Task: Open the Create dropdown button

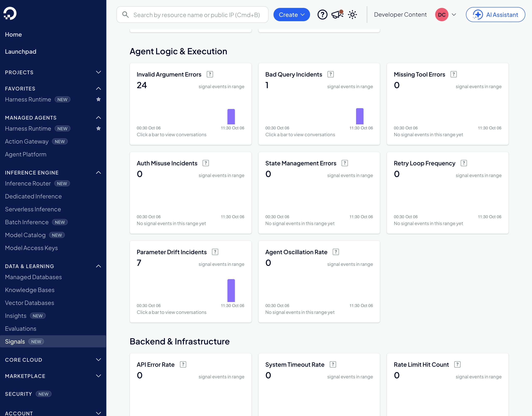Action: [x=292, y=15]
